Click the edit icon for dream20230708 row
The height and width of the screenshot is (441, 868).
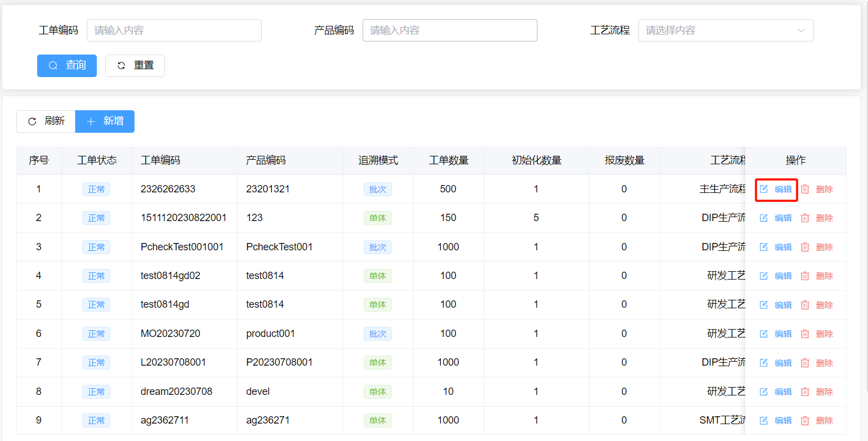pos(764,391)
